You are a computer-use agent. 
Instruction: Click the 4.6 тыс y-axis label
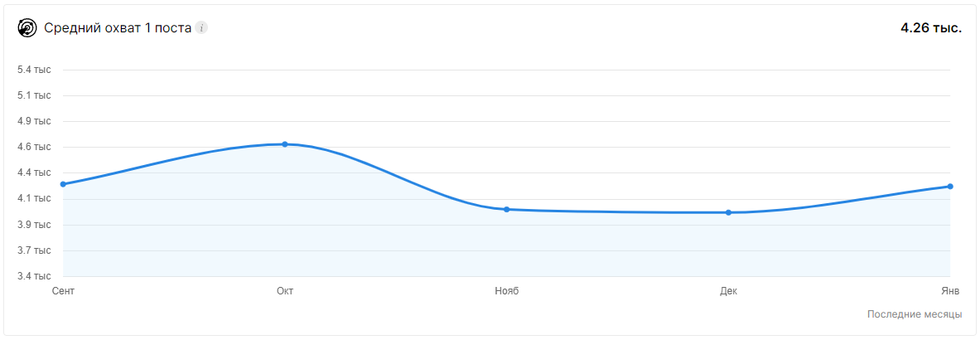(x=34, y=147)
